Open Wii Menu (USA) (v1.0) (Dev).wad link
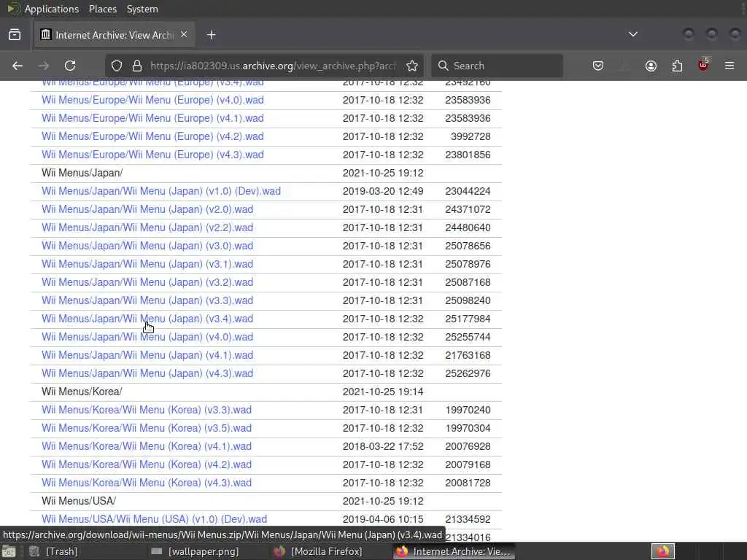Image resolution: width=747 pixels, height=560 pixels. [x=155, y=519]
